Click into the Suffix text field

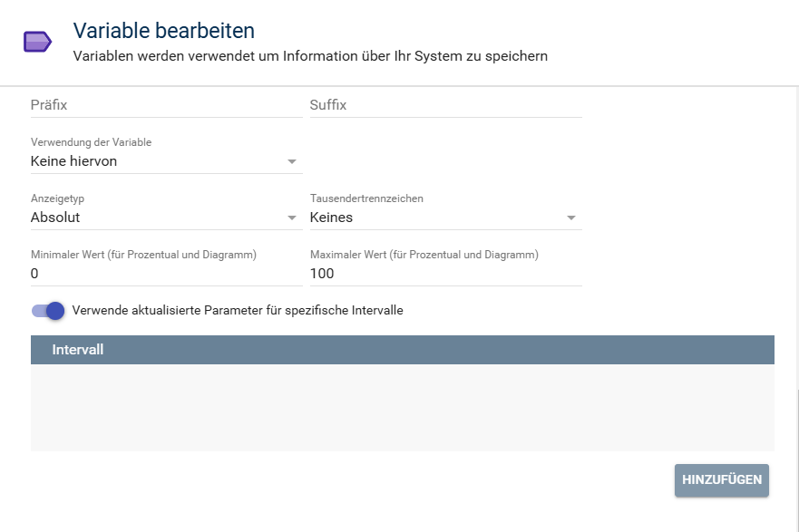pyautogui.click(x=445, y=105)
